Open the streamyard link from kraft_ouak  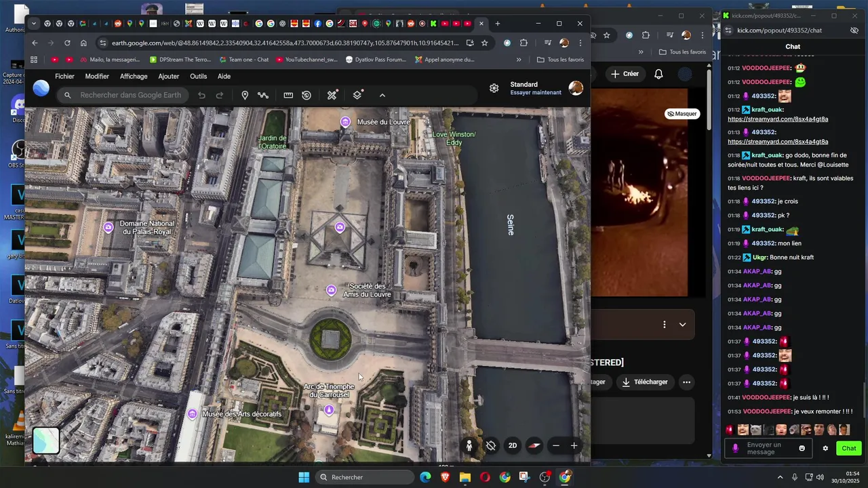778,119
